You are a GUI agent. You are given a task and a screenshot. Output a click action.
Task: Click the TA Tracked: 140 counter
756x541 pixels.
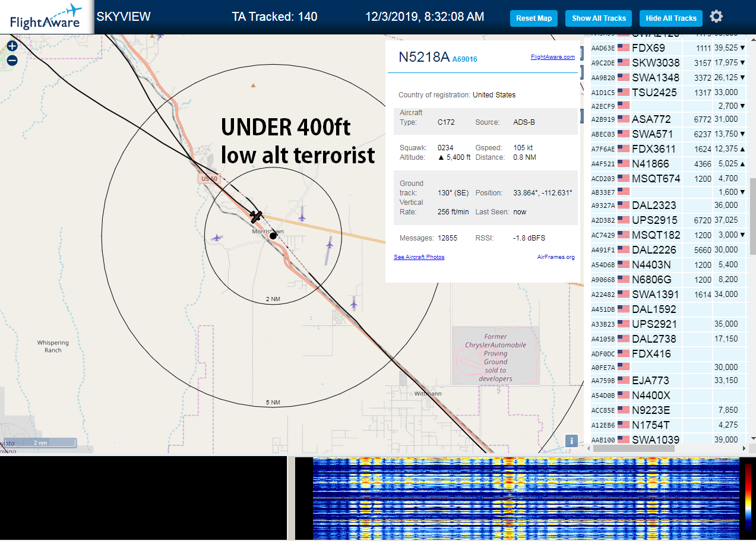coord(274,17)
